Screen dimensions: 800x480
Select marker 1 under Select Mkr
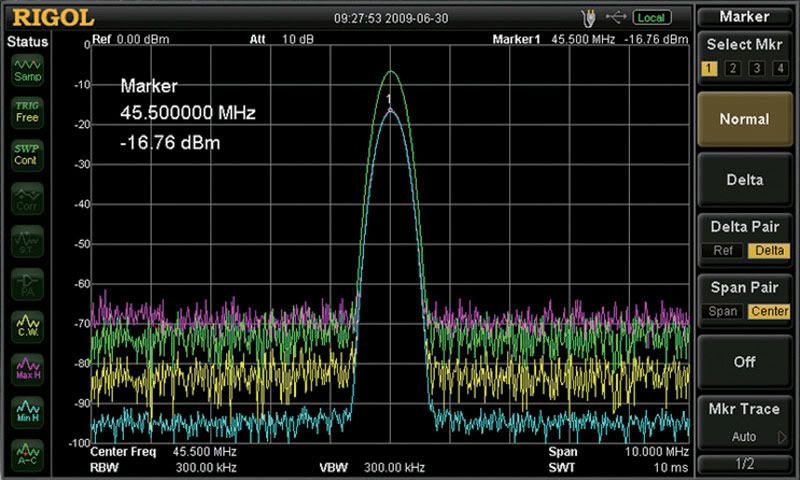709,68
